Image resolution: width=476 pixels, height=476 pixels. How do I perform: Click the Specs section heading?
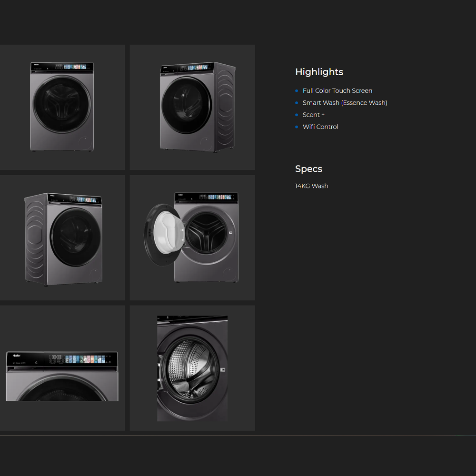click(x=308, y=169)
